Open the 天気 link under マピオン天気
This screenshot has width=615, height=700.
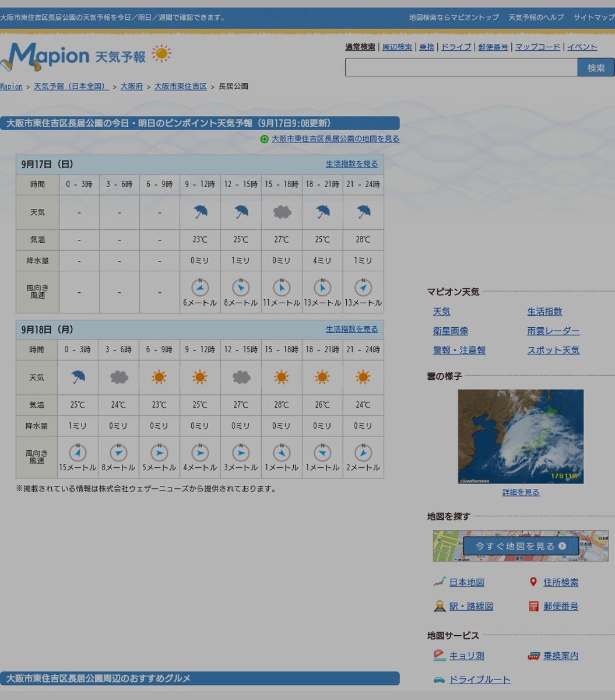441,311
